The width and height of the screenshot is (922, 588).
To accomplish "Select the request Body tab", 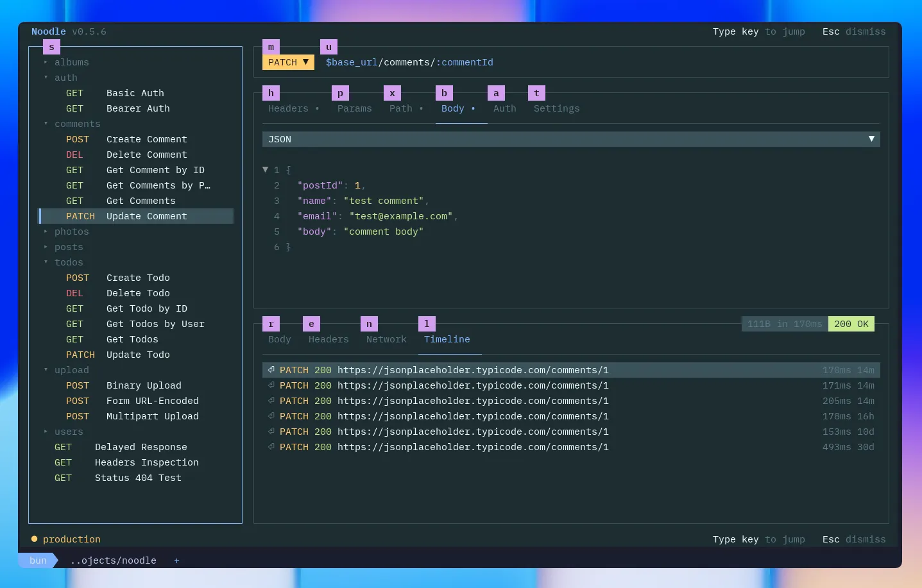I will click(458, 108).
